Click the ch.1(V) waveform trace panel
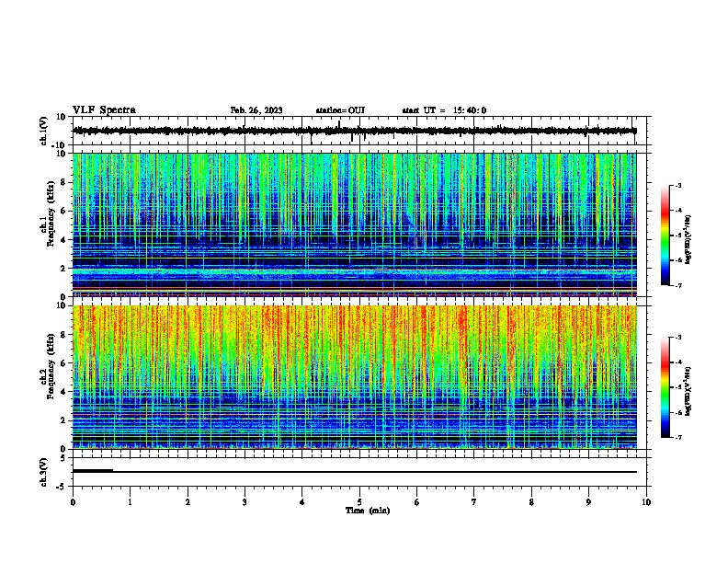 (x=359, y=131)
